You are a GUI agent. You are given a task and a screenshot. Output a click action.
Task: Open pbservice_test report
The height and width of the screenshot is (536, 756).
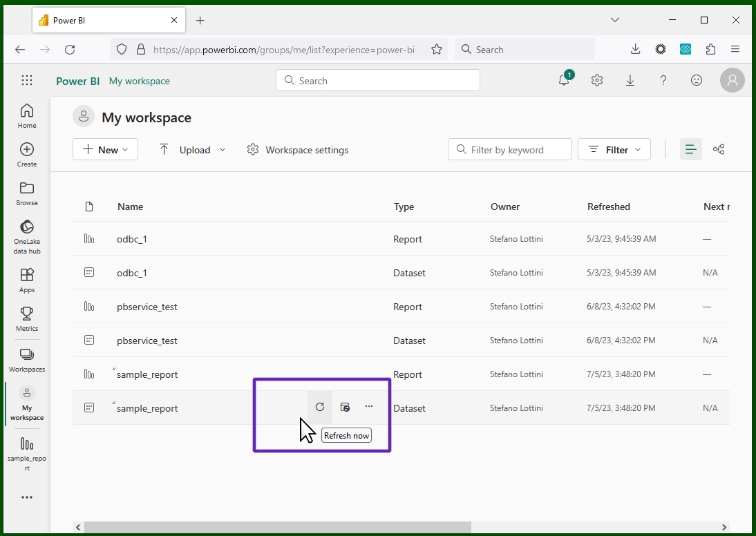pos(147,307)
